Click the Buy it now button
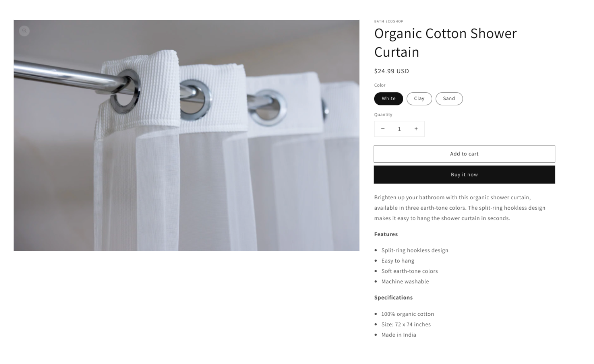This screenshot has width=594, height=364. (464, 175)
